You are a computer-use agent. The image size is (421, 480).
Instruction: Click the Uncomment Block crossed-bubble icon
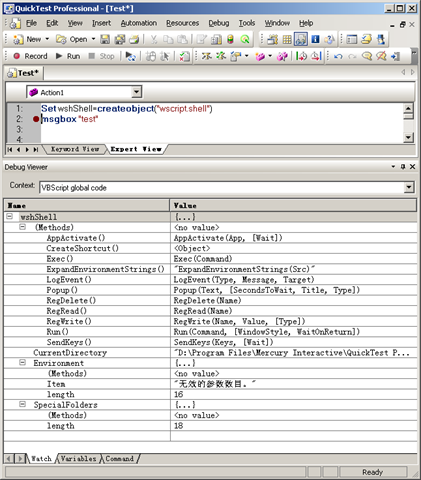(381, 56)
